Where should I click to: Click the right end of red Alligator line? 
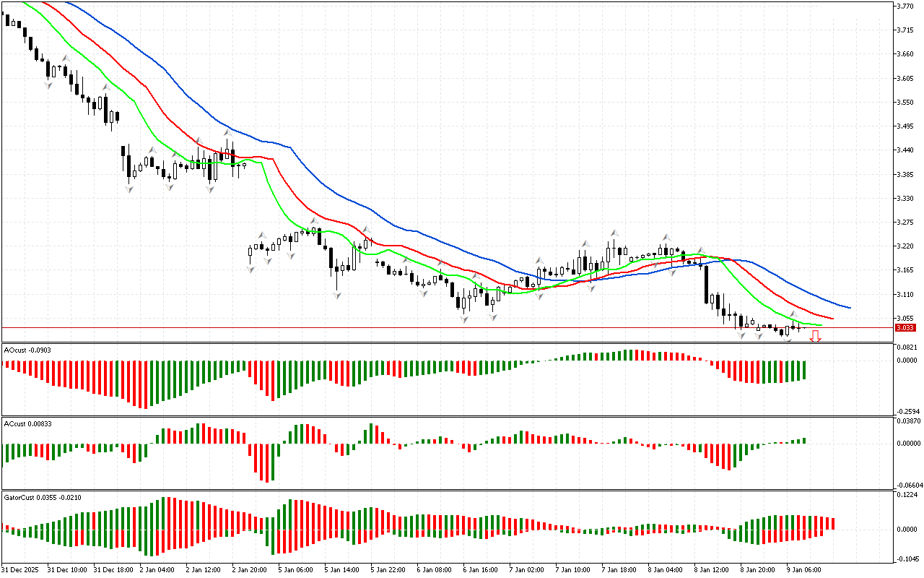click(832, 318)
